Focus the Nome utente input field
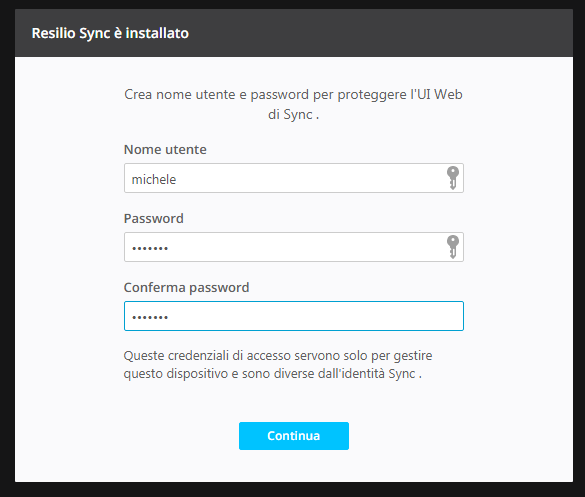Viewport: 585px width, 497px height. tap(294, 178)
